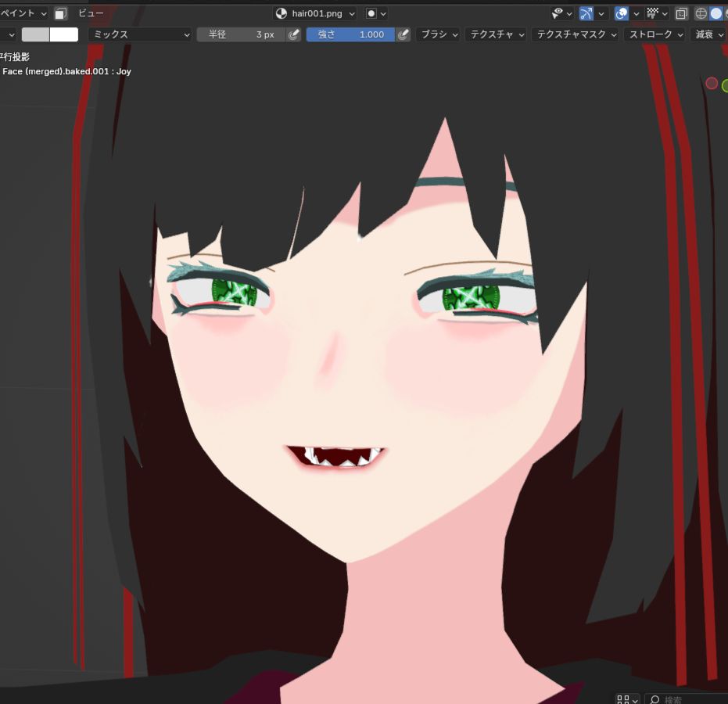Toggle the X-ray display icon
728x704 pixels.
[681, 13]
